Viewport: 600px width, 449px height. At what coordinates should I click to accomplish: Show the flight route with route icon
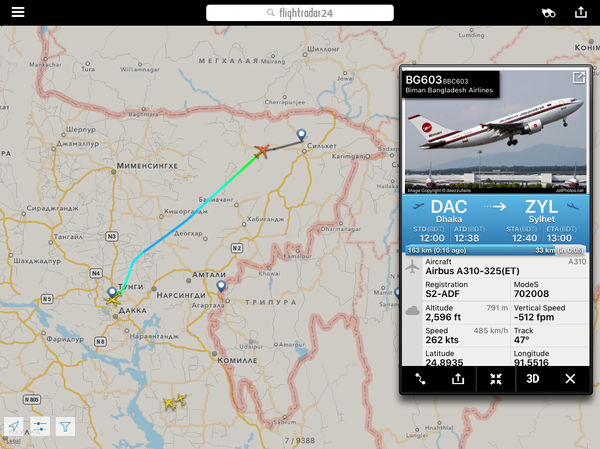coord(420,379)
